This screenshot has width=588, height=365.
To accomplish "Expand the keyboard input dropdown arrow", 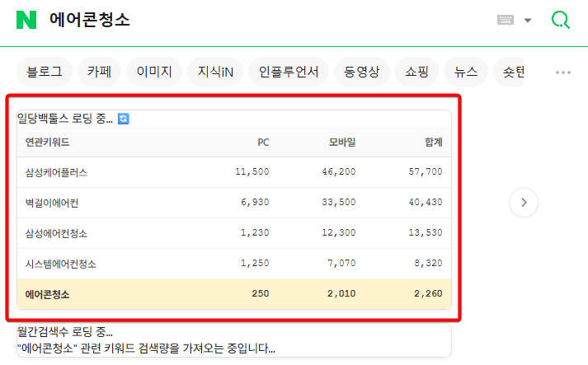I will coord(528,21).
